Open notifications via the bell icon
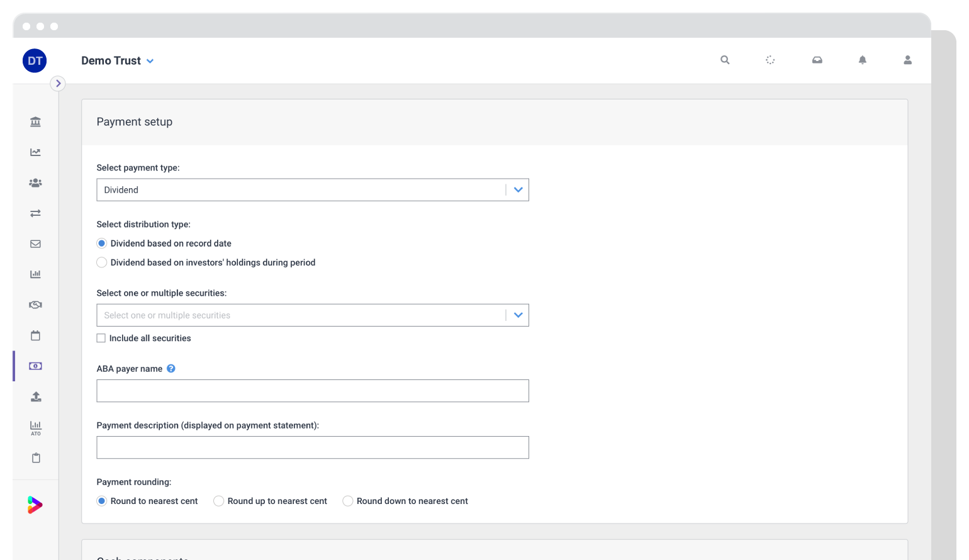The height and width of the screenshot is (560, 969). click(x=863, y=60)
